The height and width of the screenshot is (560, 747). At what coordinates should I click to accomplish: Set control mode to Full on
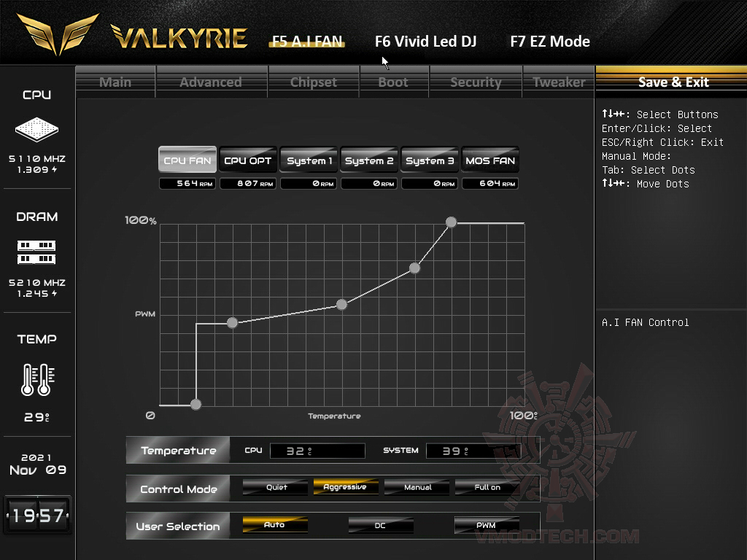coord(487,486)
